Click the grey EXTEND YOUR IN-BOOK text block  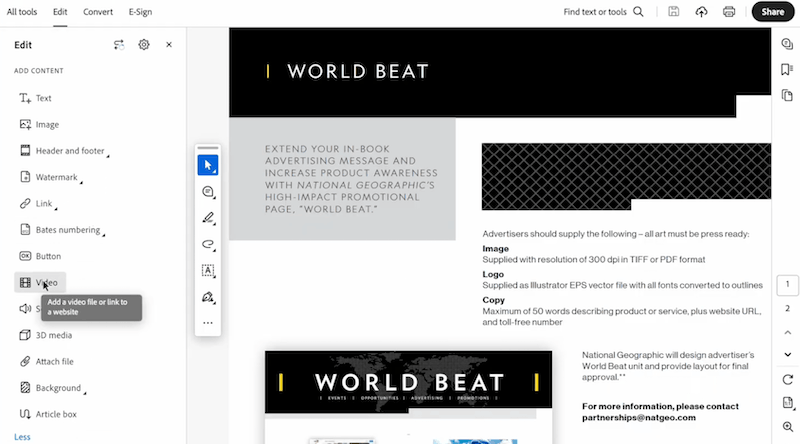click(342, 179)
